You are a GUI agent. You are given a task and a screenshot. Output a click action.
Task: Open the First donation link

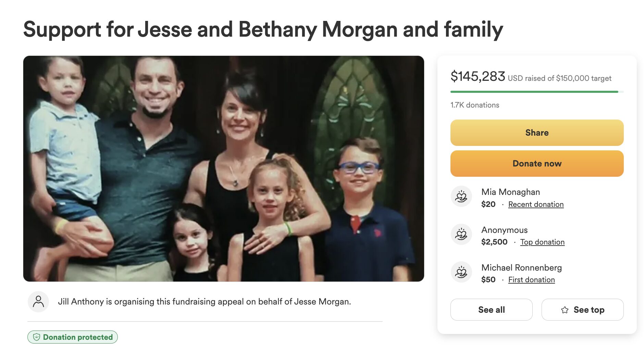pyautogui.click(x=531, y=280)
